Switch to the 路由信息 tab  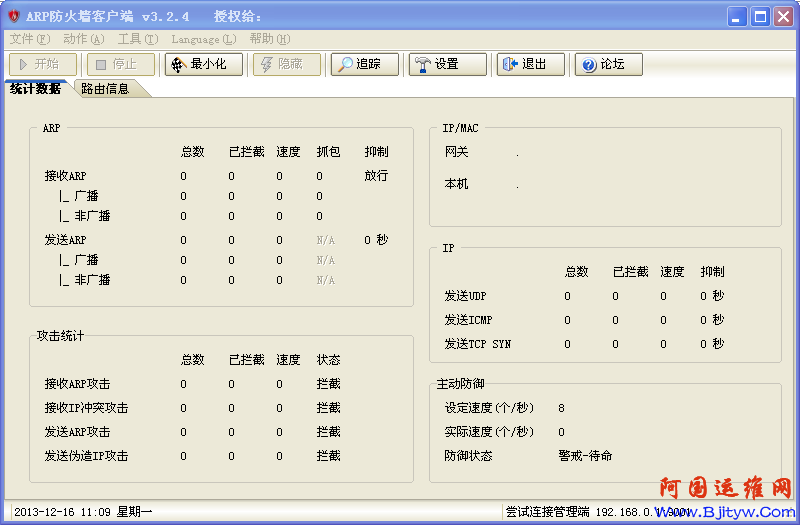[105, 89]
